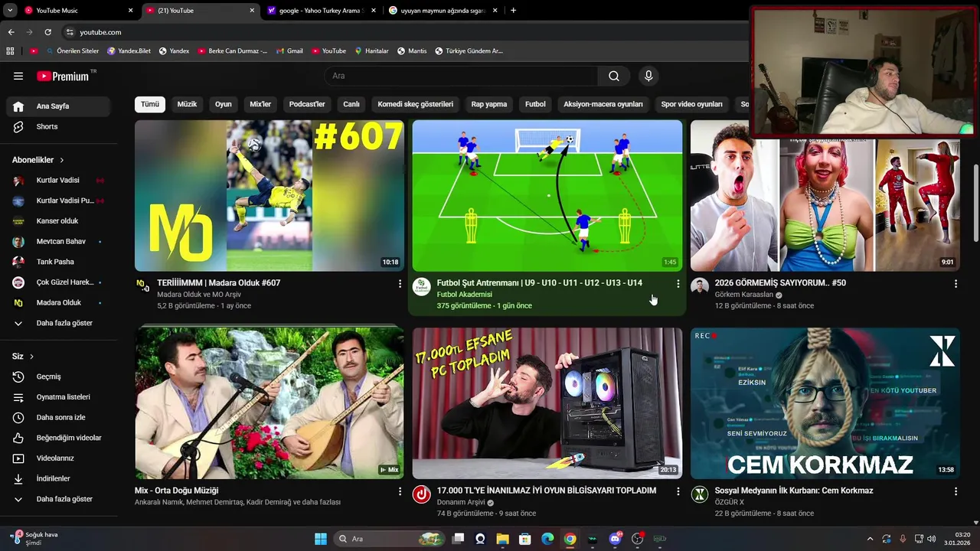Open options menu for 17.000 TL'YE video
Viewport: 980px width, 551px height.
678,491
